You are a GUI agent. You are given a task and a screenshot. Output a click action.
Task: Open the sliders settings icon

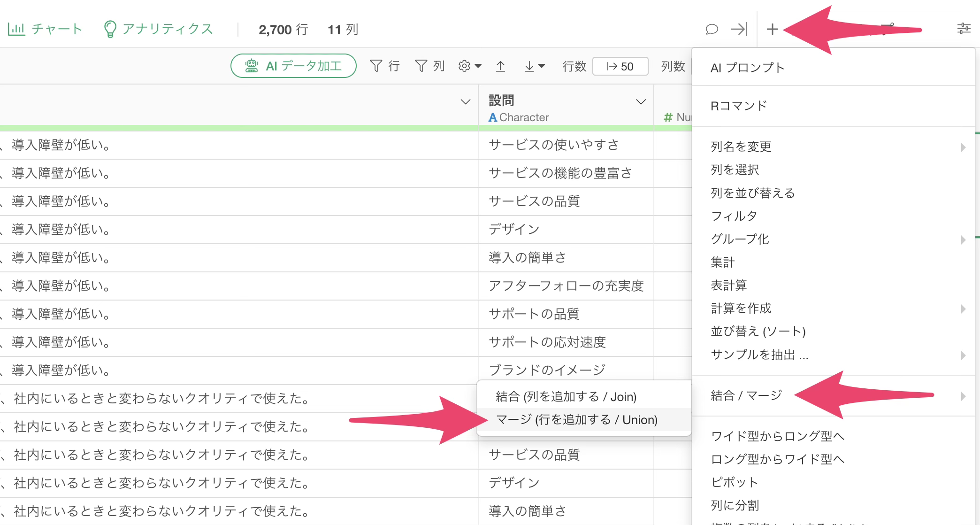coord(964,29)
